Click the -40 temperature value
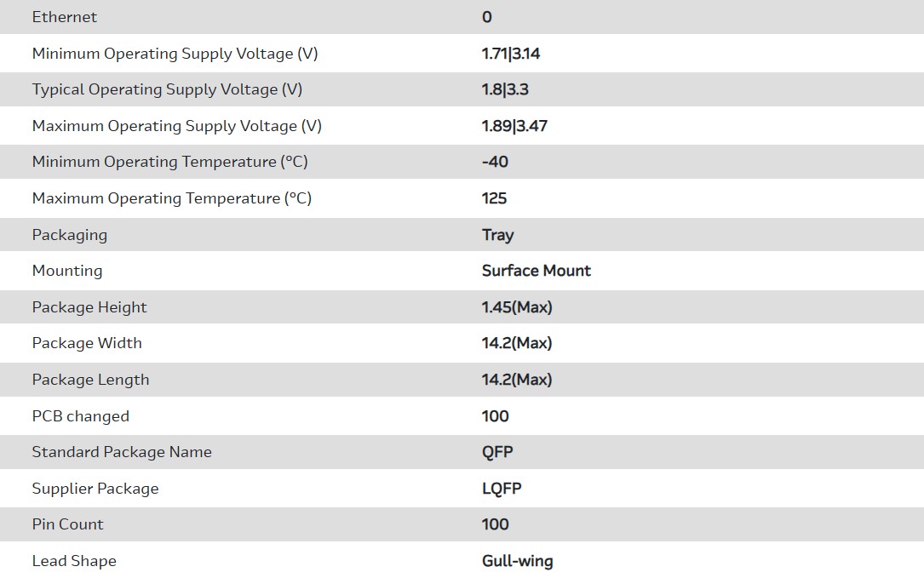Image resolution: width=924 pixels, height=578 pixels. (x=495, y=162)
